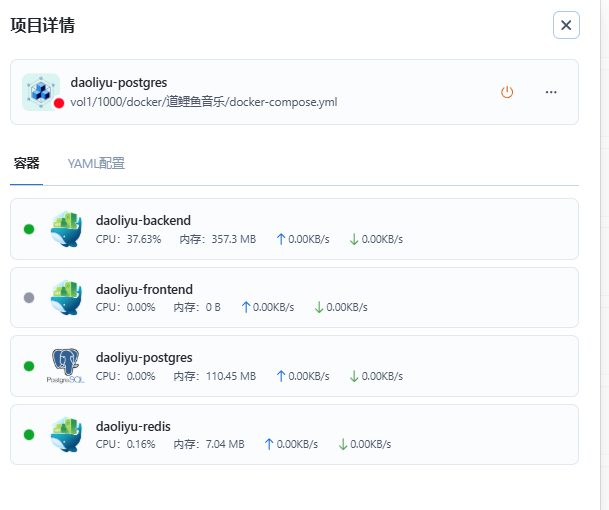Switch to the YAML配置 tab

96,164
